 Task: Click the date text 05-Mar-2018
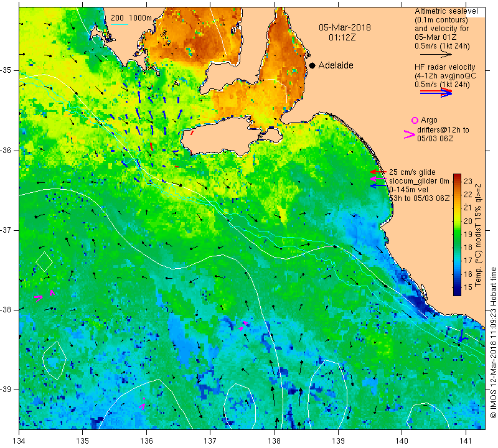pos(345,27)
